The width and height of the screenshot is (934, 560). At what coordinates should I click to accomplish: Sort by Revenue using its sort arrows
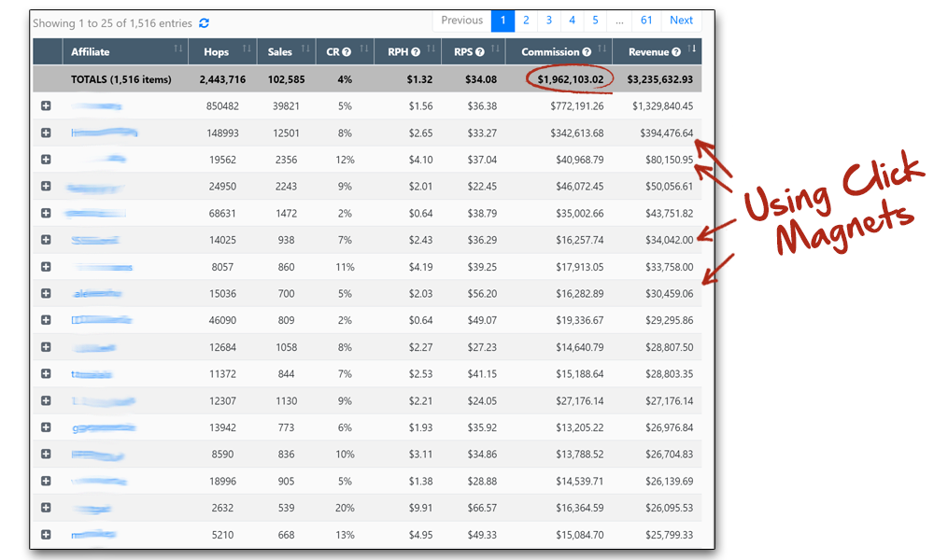[691, 49]
